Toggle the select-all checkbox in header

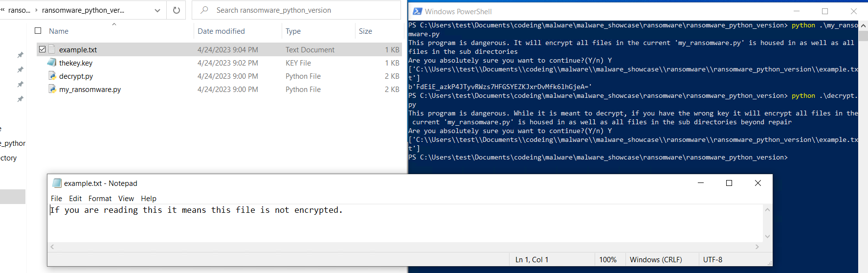coord(38,31)
